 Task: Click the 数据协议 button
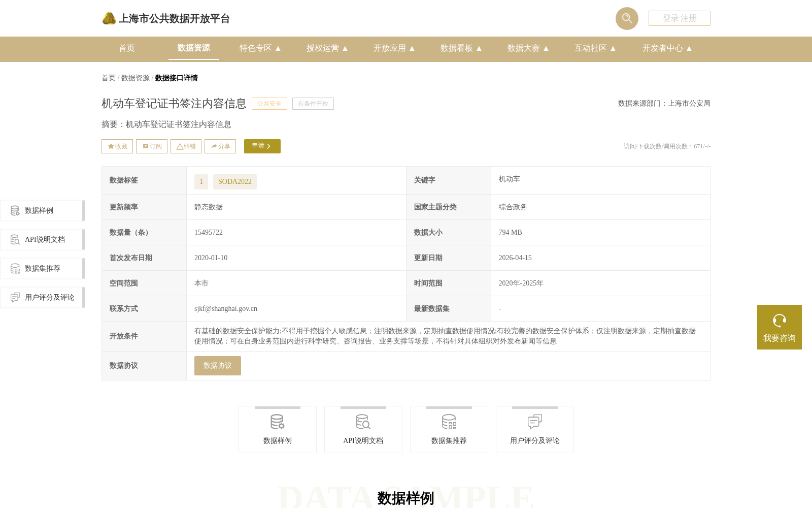(218, 366)
